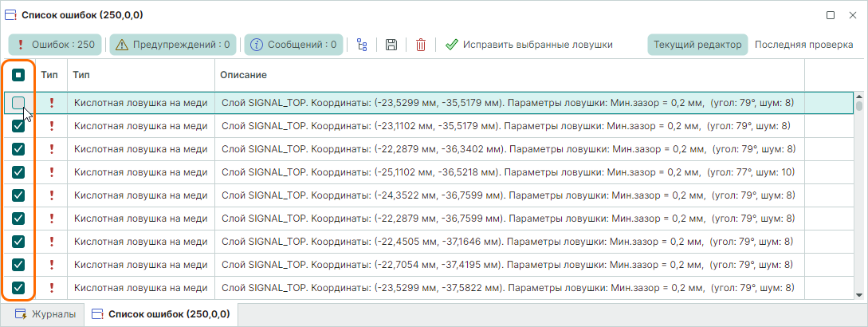Click Кислотная ловушка на меди in row -23,5299 мм, -37,5822 мм
Viewport: 868px width, 327px height.
click(x=140, y=288)
